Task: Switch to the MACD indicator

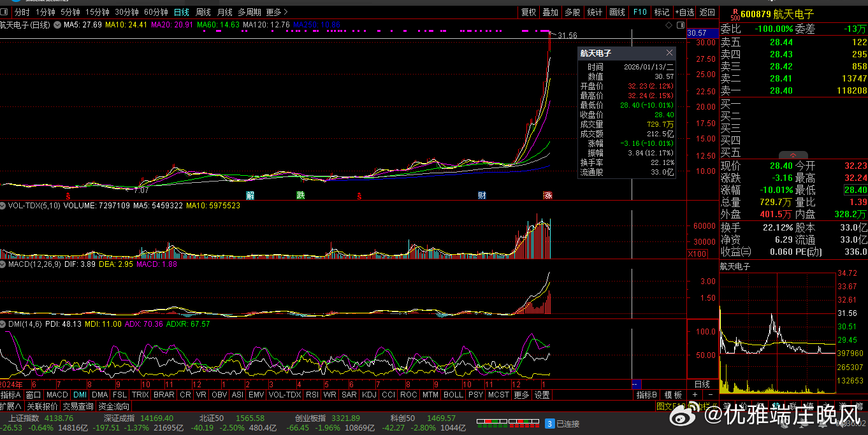Action: pos(57,395)
